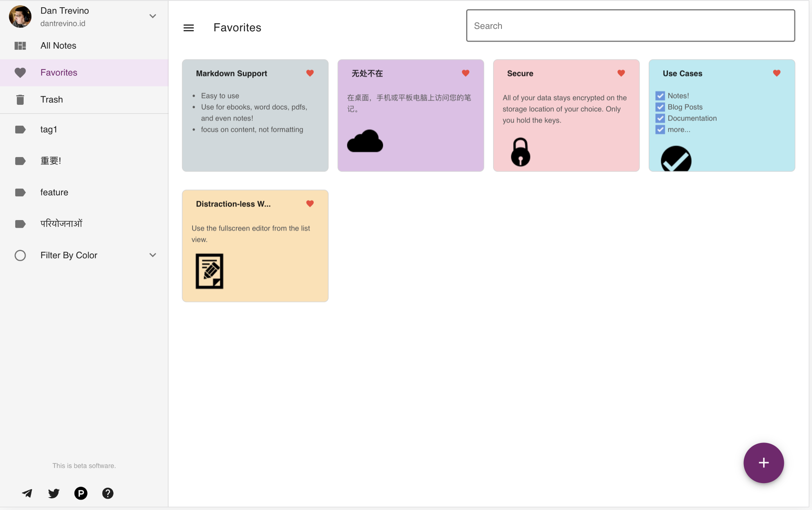The height and width of the screenshot is (510, 812).
Task: Open the orange Distraction-less note card
Action: point(255,246)
